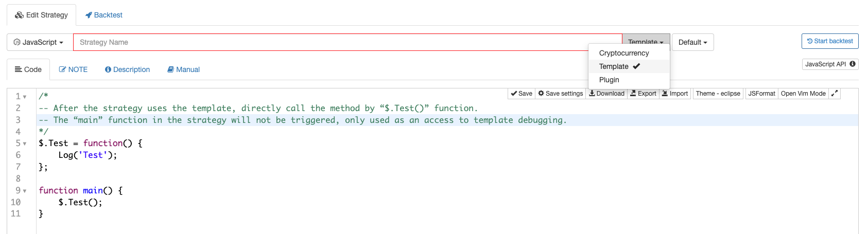Collapse the function fold arrow on line 5

(25, 143)
